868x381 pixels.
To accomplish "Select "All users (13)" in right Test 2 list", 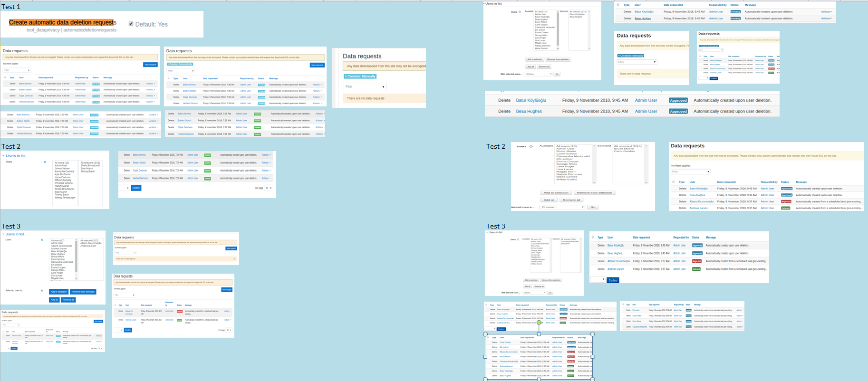I will (x=567, y=146).
